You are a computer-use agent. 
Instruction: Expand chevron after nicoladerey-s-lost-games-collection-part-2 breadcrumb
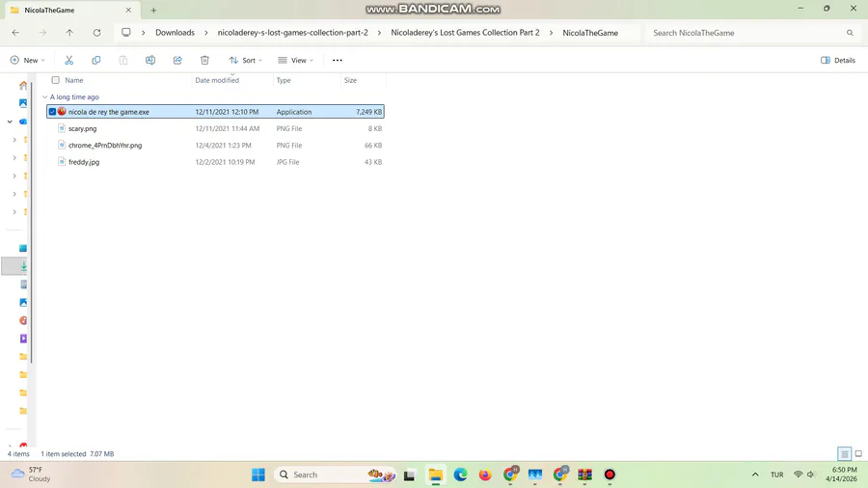(379, 33)
